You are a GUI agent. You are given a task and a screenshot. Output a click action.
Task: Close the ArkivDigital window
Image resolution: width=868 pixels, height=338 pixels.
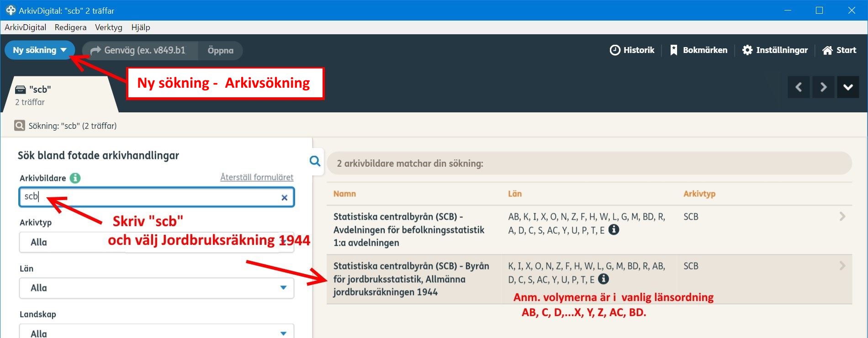point(852,10)
